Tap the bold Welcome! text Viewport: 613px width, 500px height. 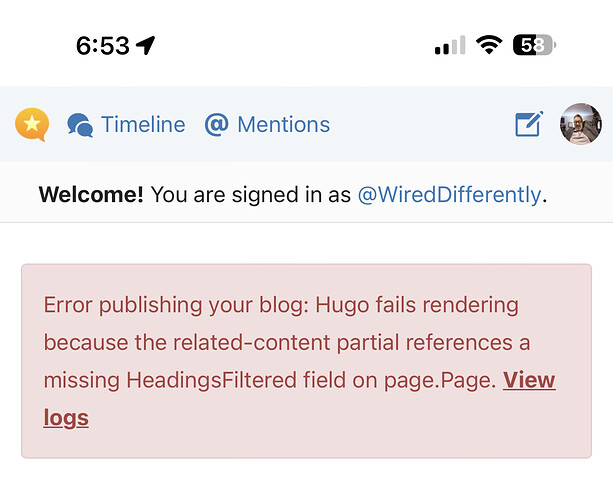pos(91,194)
